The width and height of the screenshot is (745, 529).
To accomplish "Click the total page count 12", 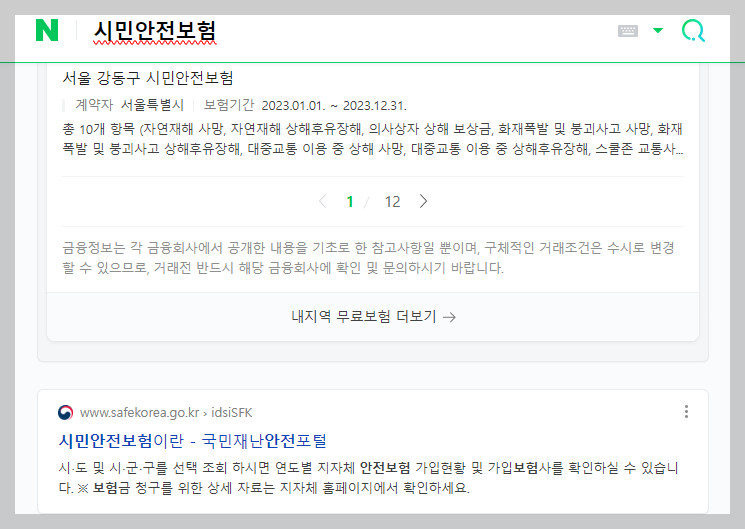I will click(392, 202).
